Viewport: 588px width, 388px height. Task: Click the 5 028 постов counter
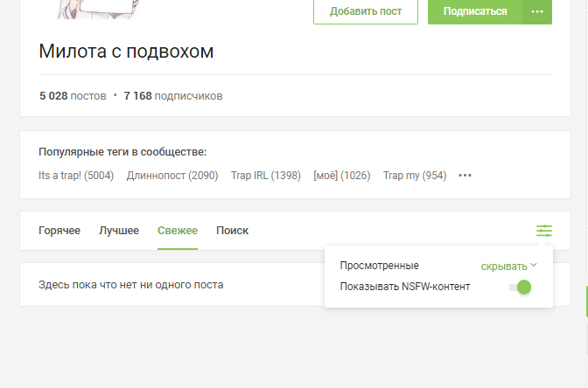tap(73, 95)
